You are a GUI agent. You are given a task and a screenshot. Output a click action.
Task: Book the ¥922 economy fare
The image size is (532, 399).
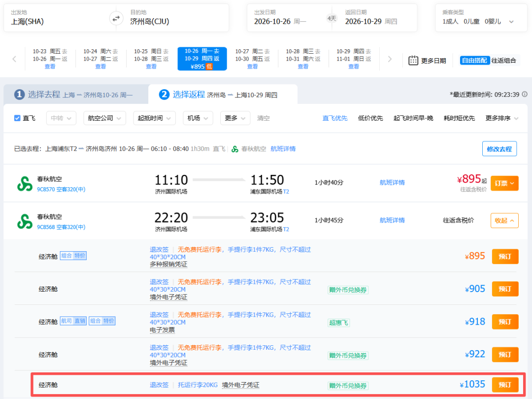[505, 355]
